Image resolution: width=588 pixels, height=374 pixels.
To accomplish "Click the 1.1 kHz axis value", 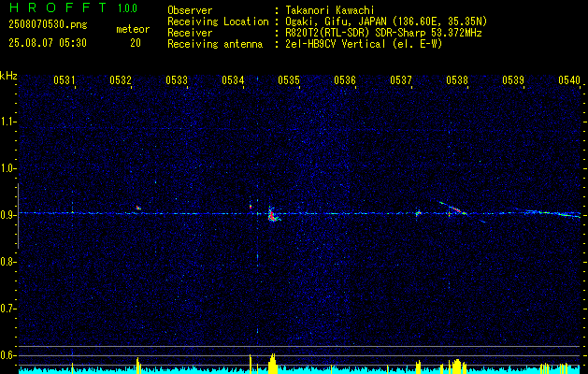I will [7, 122].
